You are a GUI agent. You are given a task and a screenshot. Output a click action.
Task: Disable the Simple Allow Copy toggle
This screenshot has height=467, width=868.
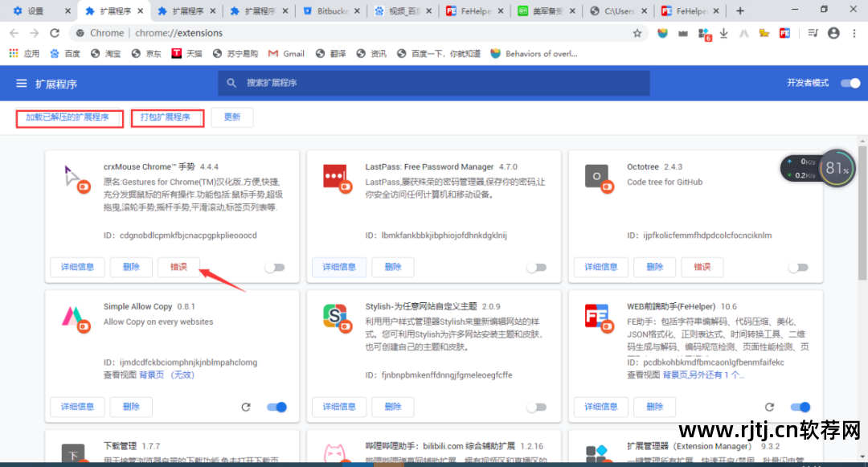point(276,408)
